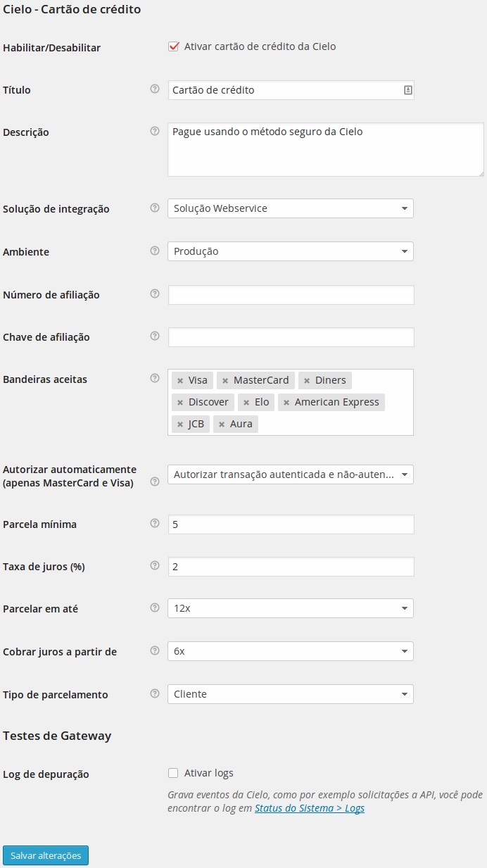The height and width of the screenshot is (868, 487).
Task: Click help icon next to Título
Action: [155, 89]
